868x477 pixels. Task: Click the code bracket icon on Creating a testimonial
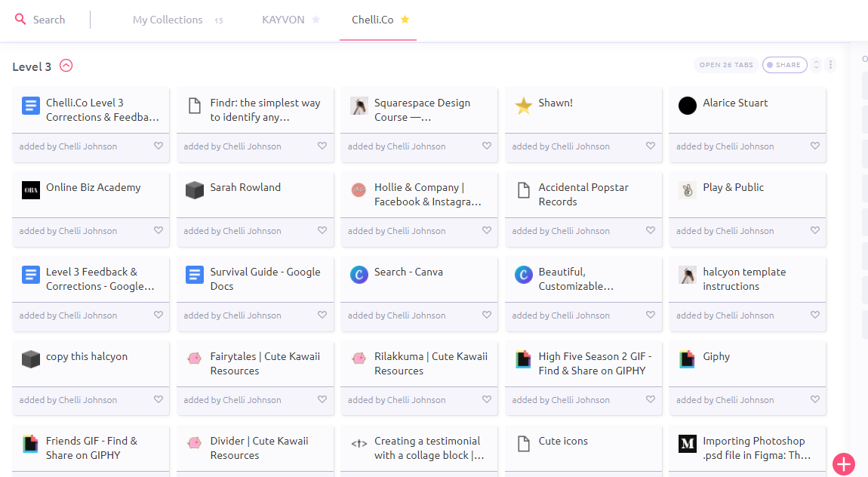pyautogui.click(x=359, y=443)
